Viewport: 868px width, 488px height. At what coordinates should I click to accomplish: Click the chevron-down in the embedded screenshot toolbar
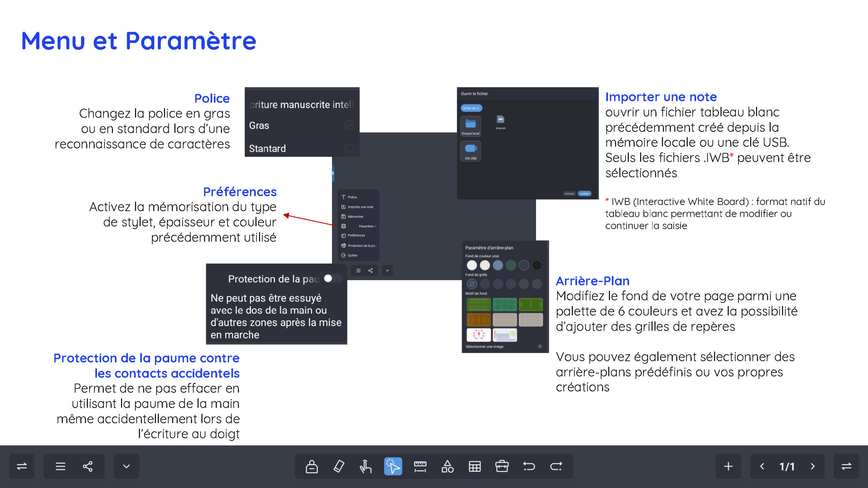[x=387, y=270]
